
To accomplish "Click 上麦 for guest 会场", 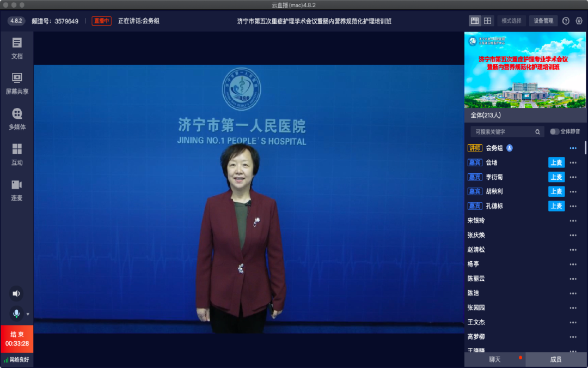I will [x=556, y=162].
